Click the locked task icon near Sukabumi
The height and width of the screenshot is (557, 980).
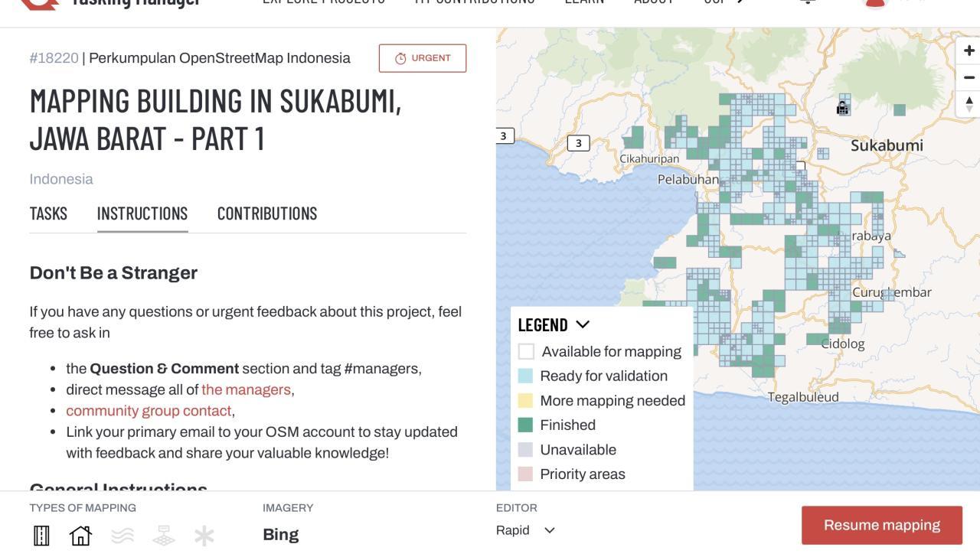842,108
